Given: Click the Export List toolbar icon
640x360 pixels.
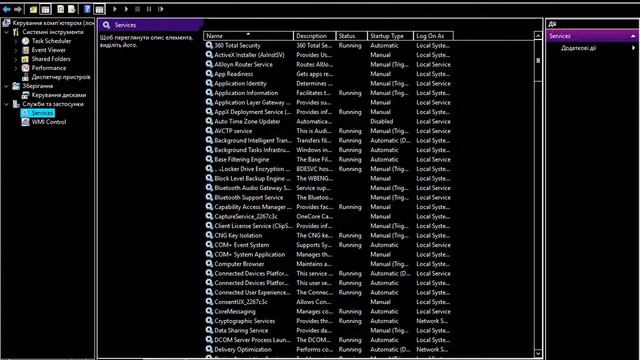Looking at the screenshot, I should tap(72, 9).
